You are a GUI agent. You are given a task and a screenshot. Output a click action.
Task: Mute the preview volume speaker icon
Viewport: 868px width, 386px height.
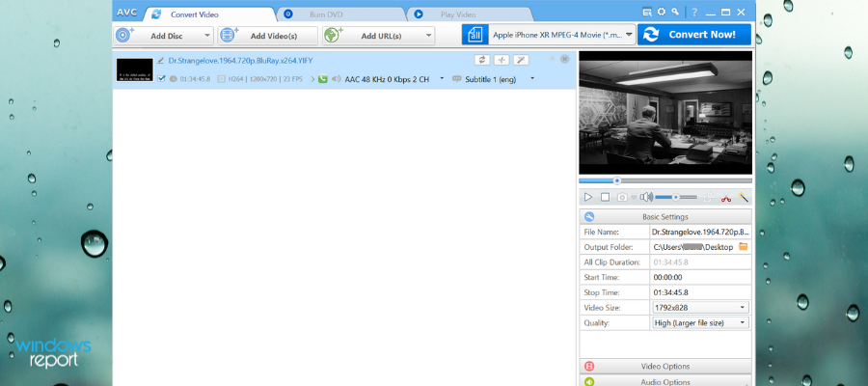coord(645,197)
